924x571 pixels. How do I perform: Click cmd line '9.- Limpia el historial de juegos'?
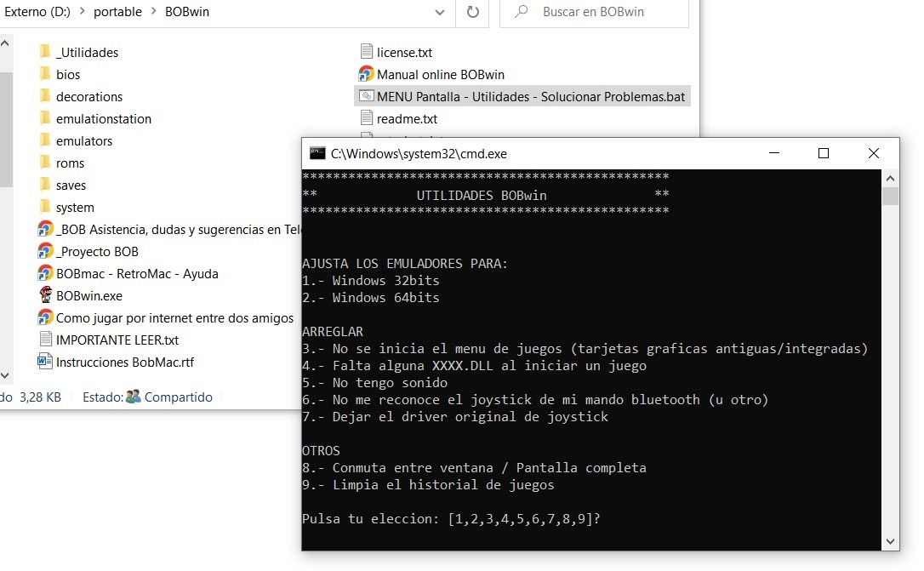pyautogui.click(x=429, y=484)
